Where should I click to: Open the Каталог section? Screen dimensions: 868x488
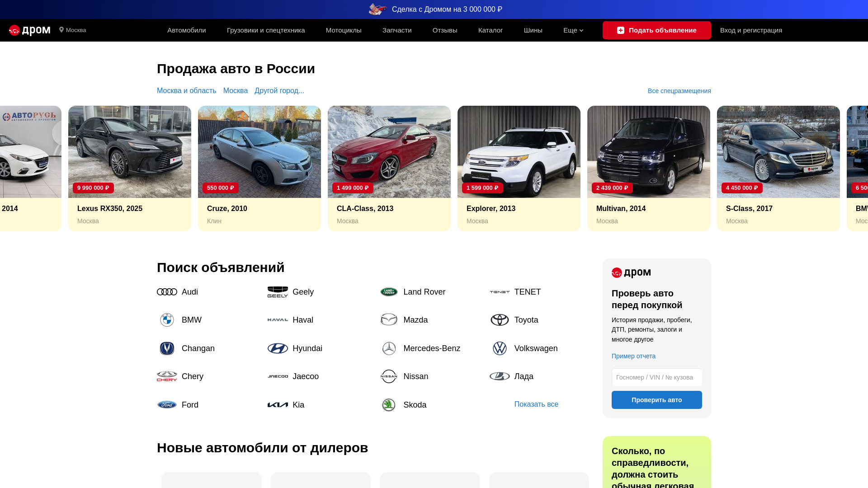pos(491,30)
